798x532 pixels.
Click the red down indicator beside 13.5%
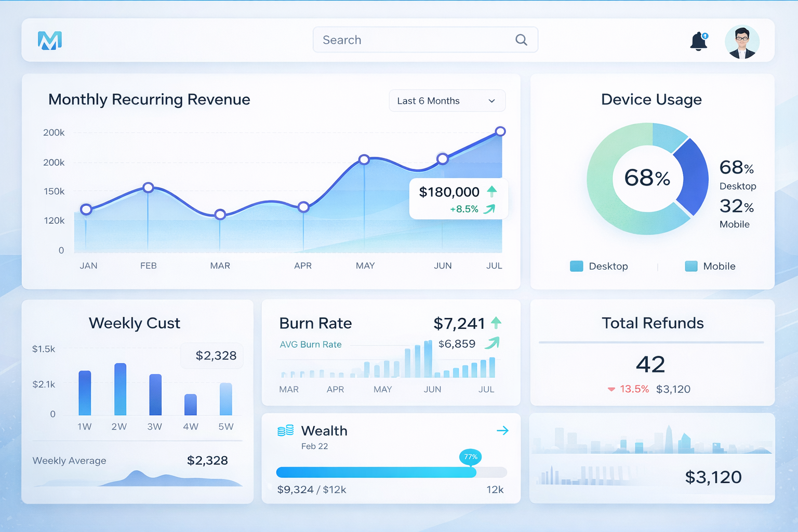(610, 389)
